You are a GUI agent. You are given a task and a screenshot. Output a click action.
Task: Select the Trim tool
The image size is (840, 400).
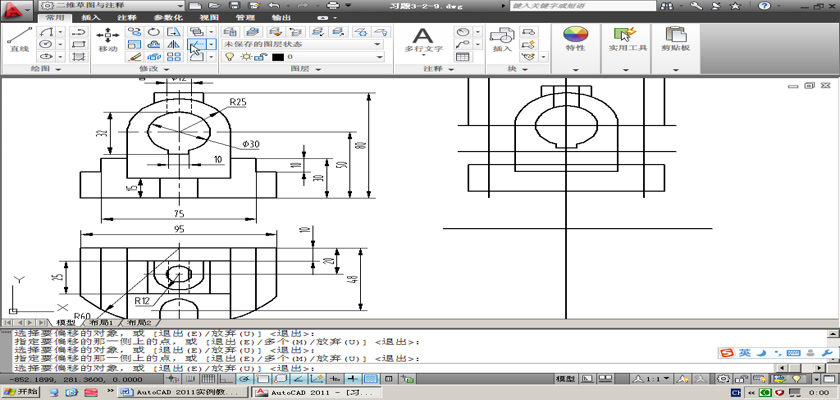(196, 44)
